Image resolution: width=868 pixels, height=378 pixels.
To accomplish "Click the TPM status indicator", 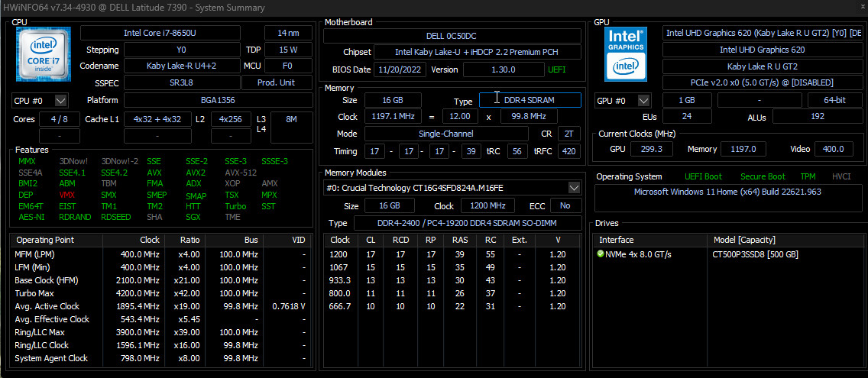I will click(x=808, y=176).
